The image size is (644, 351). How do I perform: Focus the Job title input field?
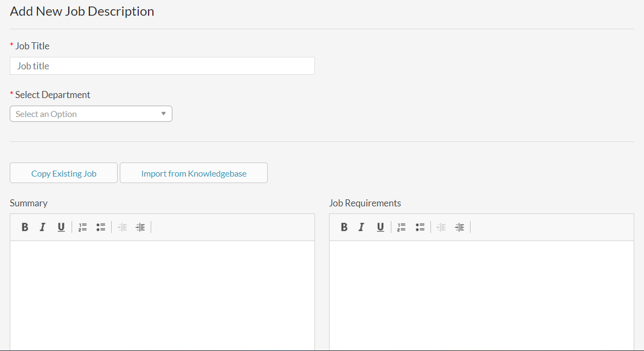162,66
